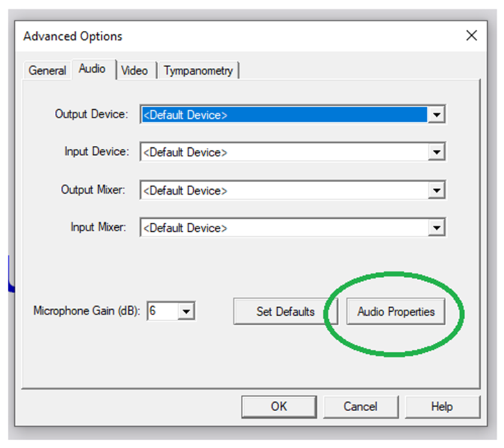Confirm settings with the OK button

278,407
